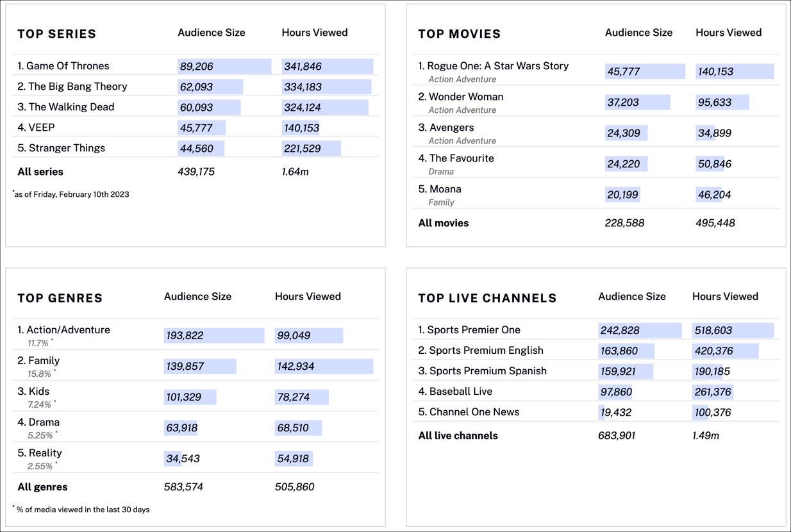This screenshot has width=791, height=532.
Task: Click Baseball Live hours value 261,376
Action: click(x=714, y=392)
